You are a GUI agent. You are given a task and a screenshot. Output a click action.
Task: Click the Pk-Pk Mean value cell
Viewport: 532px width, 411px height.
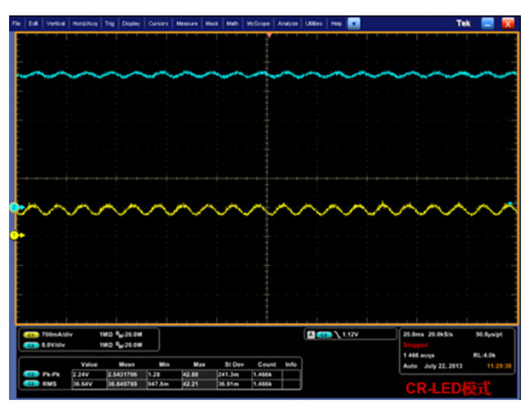click(x=121, y=373)
